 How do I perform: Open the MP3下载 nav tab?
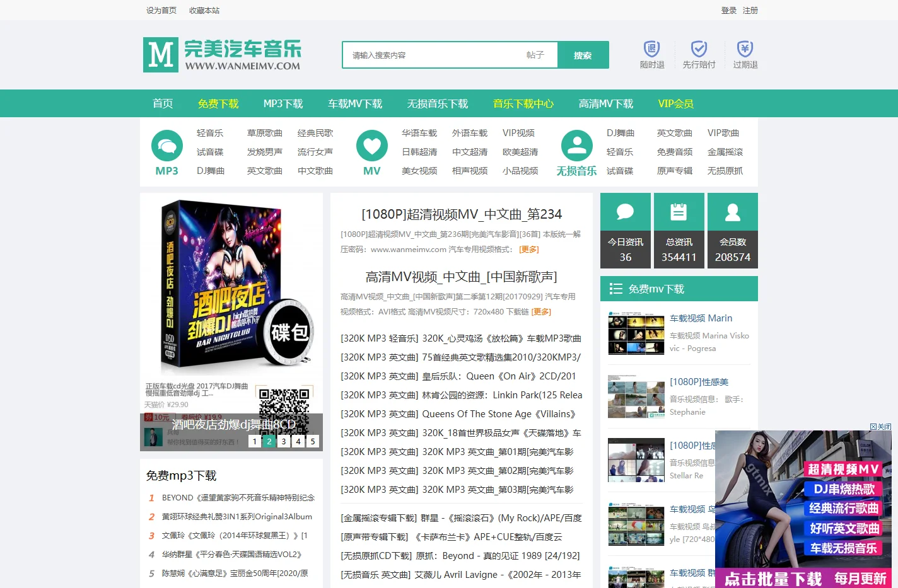click(283, 103)
